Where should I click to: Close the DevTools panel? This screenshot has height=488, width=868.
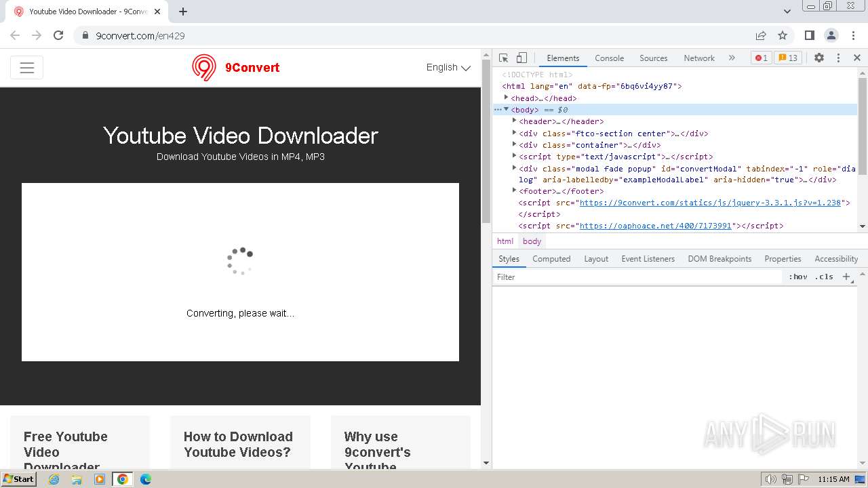click(x=857, y=58)
